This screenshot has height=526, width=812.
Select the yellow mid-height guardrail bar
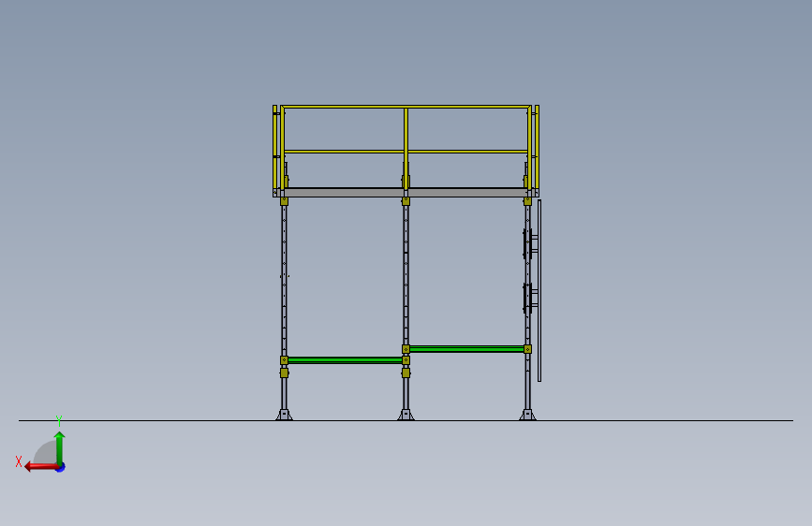click(x=406, y=152)
